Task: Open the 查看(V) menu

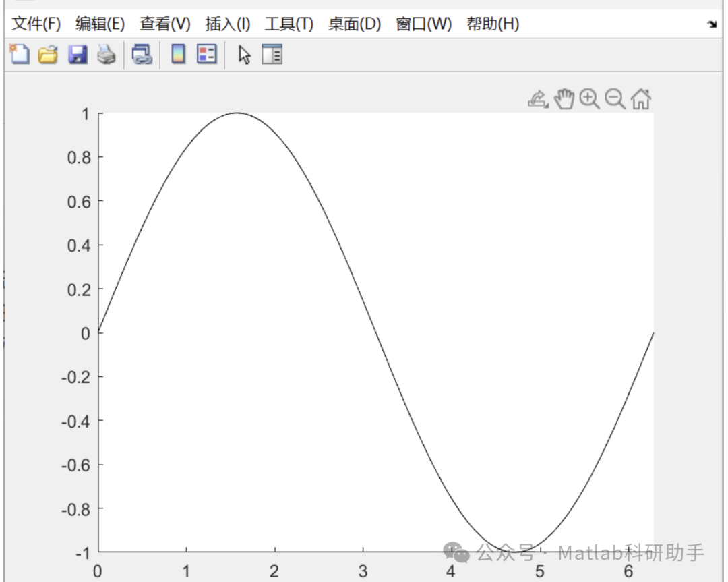Action: click(165, 24)
